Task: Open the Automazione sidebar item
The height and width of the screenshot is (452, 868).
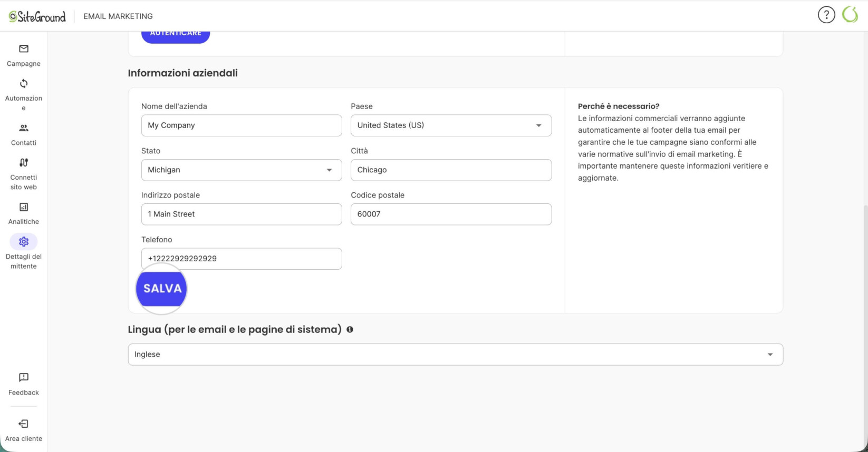Action: pos(24,95)
